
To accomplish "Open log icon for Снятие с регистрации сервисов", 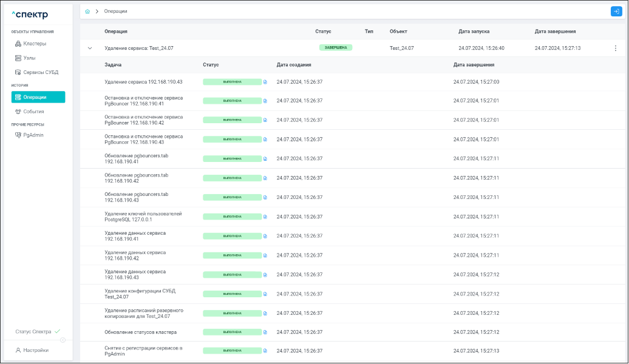I will [x=265, y=351].
